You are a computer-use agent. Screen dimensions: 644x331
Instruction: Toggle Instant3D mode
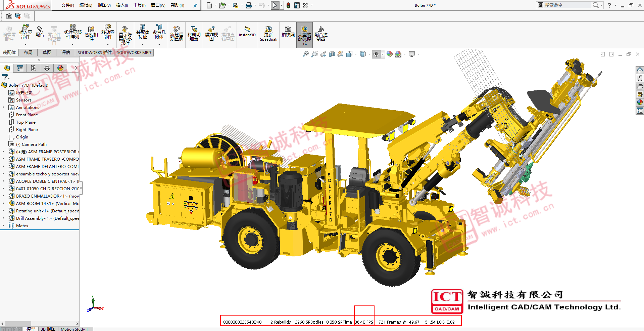tap(247, 32)
